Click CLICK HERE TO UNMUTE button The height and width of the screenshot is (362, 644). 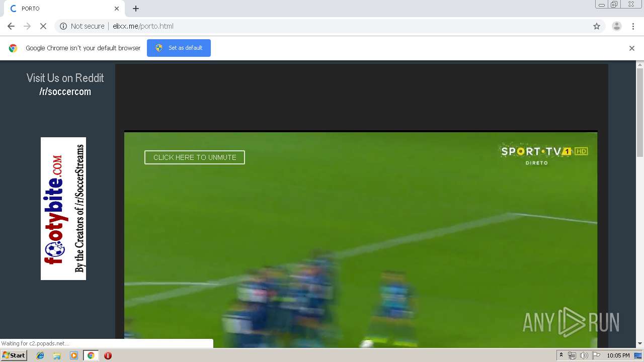point(195,157)
